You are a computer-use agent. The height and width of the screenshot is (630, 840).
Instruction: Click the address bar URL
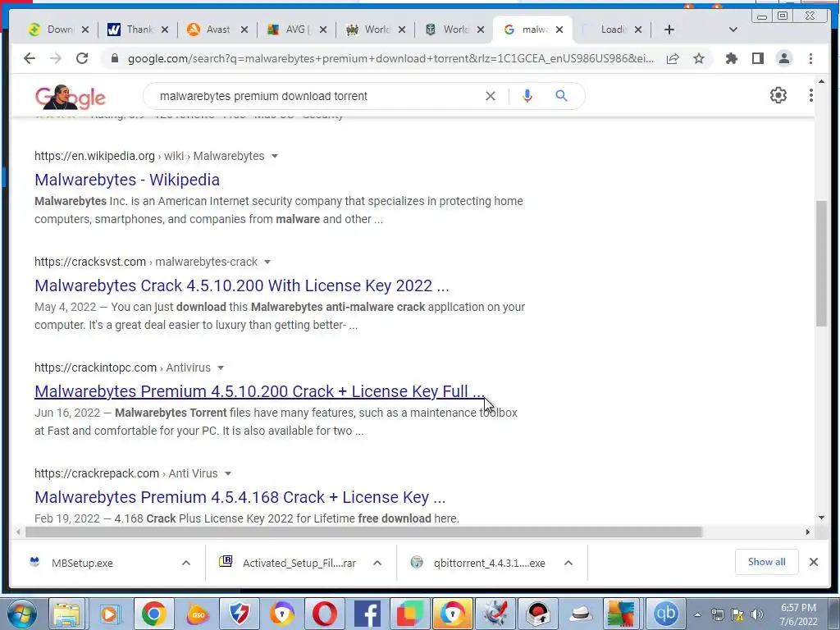(x=390, y=58)
